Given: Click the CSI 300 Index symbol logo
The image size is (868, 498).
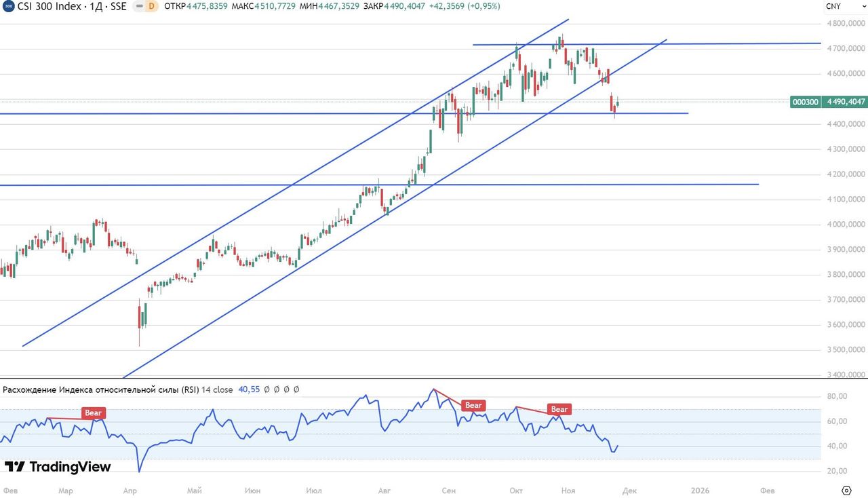Looking at the screenshot, I should 9,6.
